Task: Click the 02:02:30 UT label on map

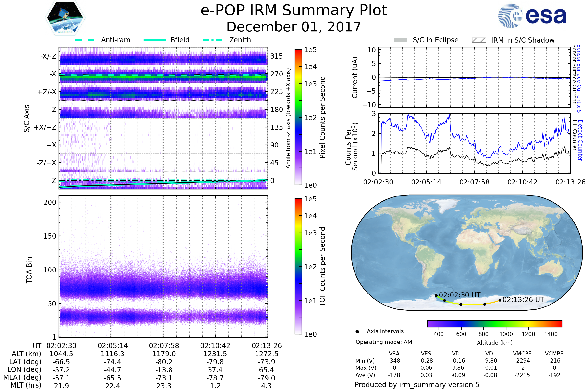Action: click(x=460, y=295)
